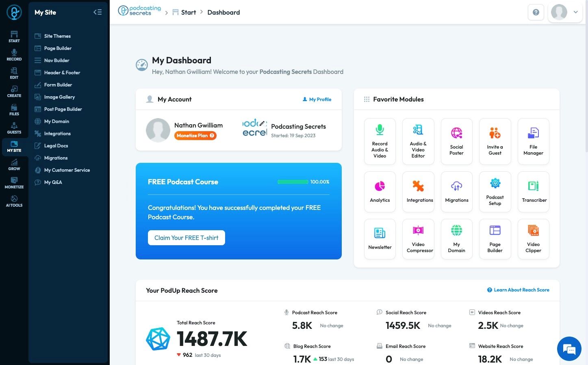Click the FREE Podcast Course progress bar
This screenshot has width=588, height=365.
click(293, 182)
